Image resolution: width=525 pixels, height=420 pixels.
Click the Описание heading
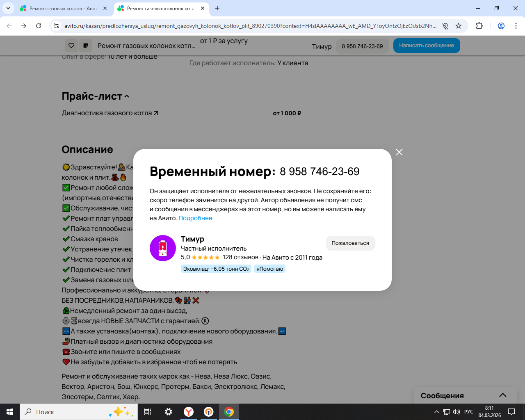87,149
